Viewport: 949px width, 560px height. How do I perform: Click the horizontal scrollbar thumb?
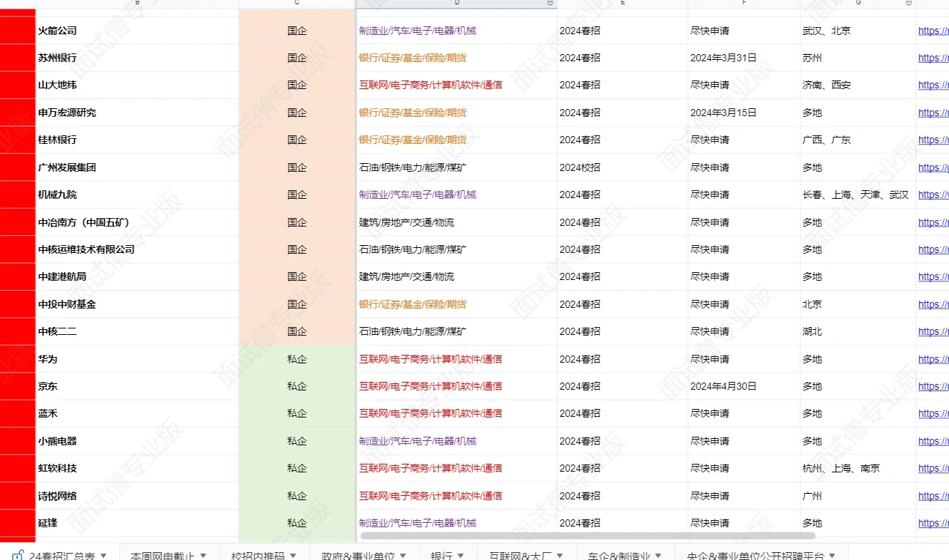(588, 535)
